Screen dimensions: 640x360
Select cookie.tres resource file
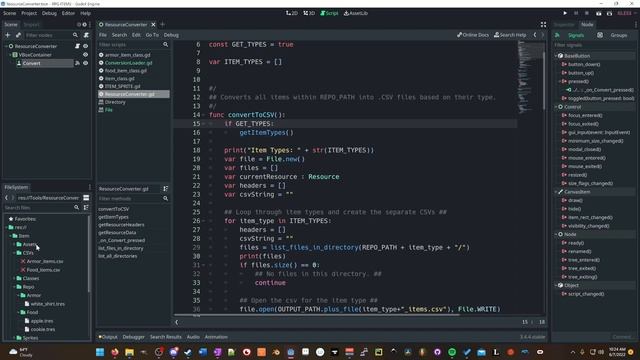43,329
